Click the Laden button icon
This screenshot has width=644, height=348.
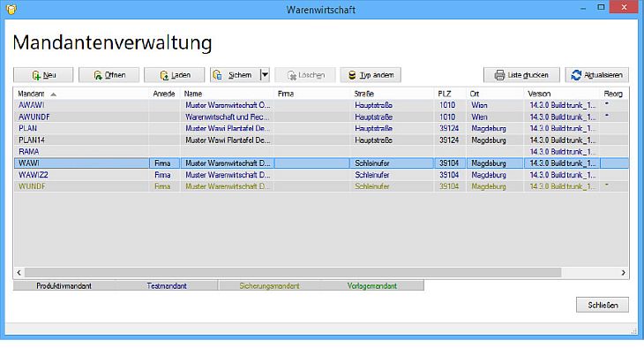click(x=164, y=75)
